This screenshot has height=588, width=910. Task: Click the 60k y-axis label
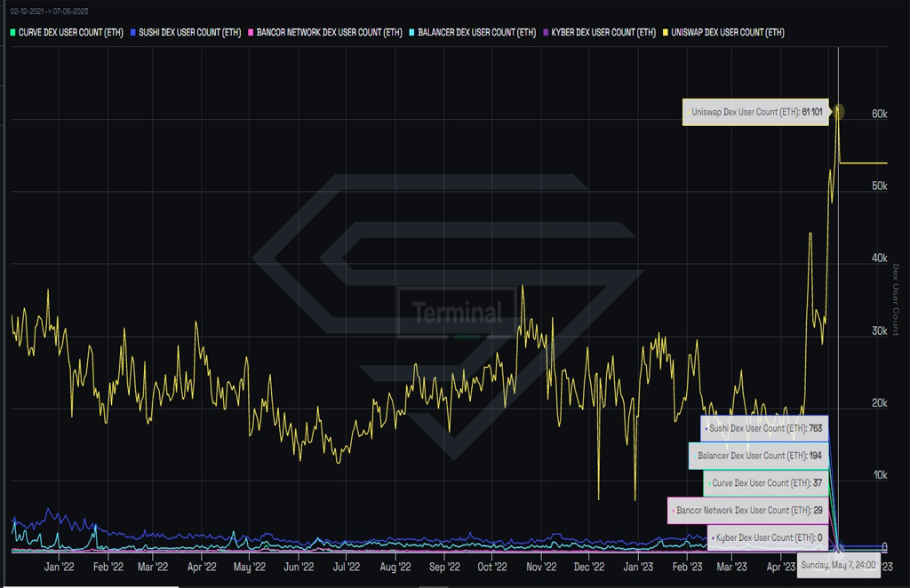coord(879,114)
